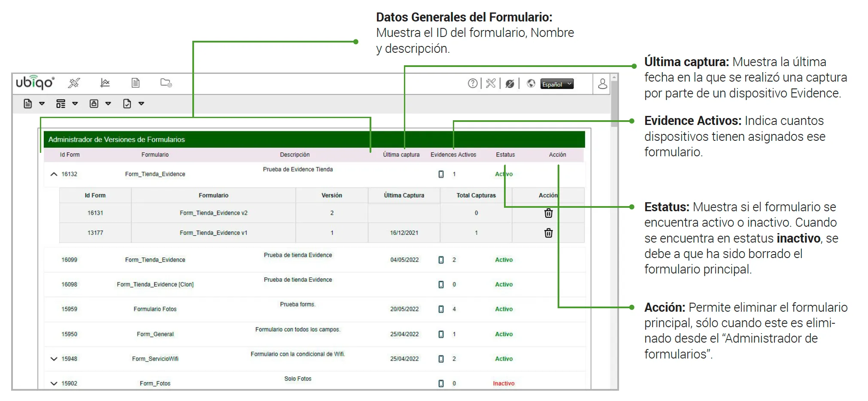Open the Español language dropdown
The width and height of the screenshot is (868, 401).
coord(557,84)
